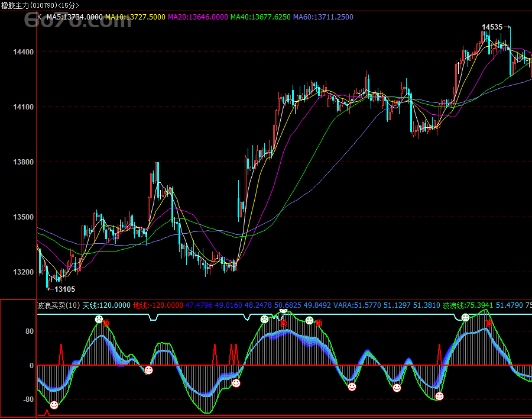Screen dimensions: 532x419
Task: Select the MA20:13646.0000 legend entry
Action: 198,17
